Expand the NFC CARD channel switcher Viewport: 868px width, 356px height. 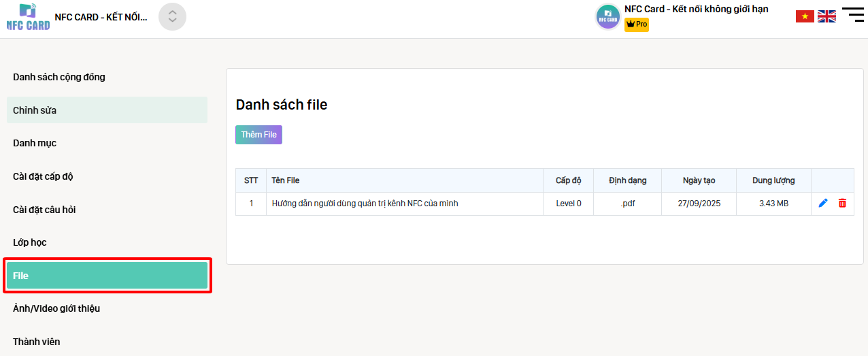(172, 17)
